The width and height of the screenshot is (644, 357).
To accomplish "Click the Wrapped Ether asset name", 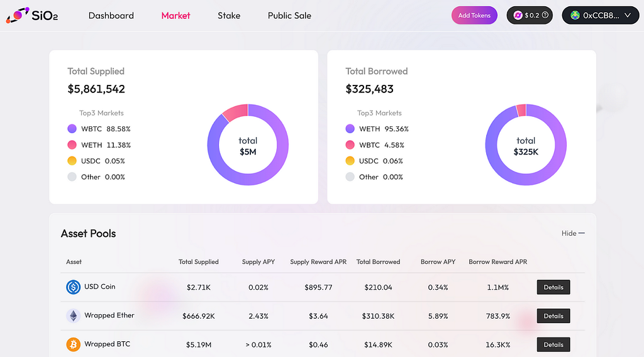I will click(109, 315).
